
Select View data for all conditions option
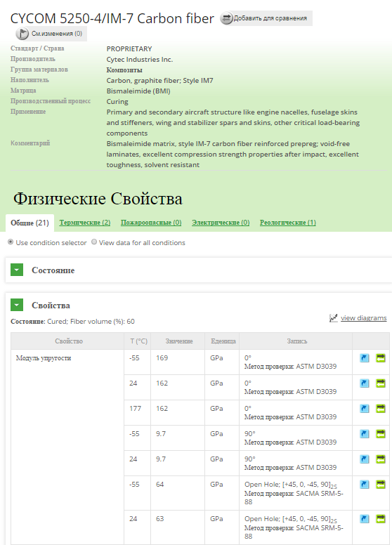[x=94, y=242]
